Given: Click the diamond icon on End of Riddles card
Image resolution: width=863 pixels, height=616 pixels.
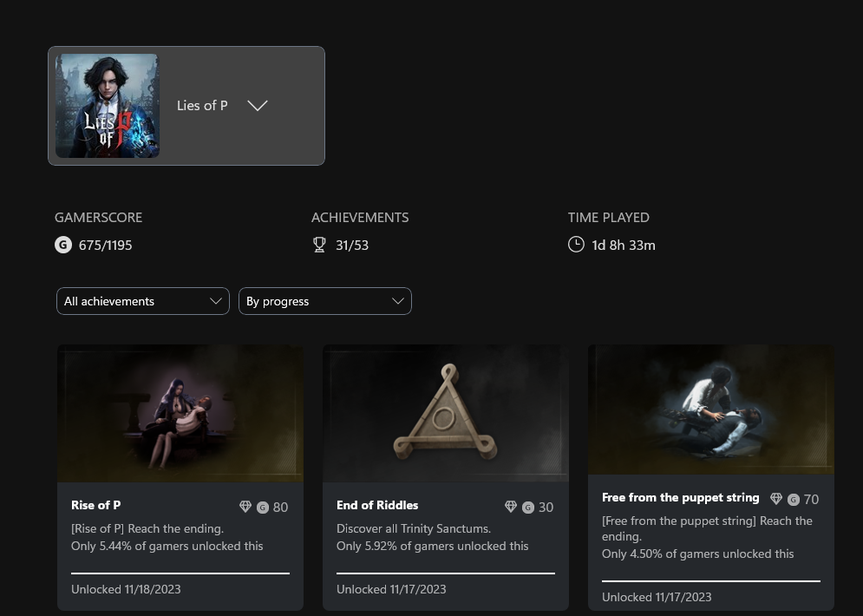Looking at the screenshot, I should pyautogui.click(x=511, y=507).
